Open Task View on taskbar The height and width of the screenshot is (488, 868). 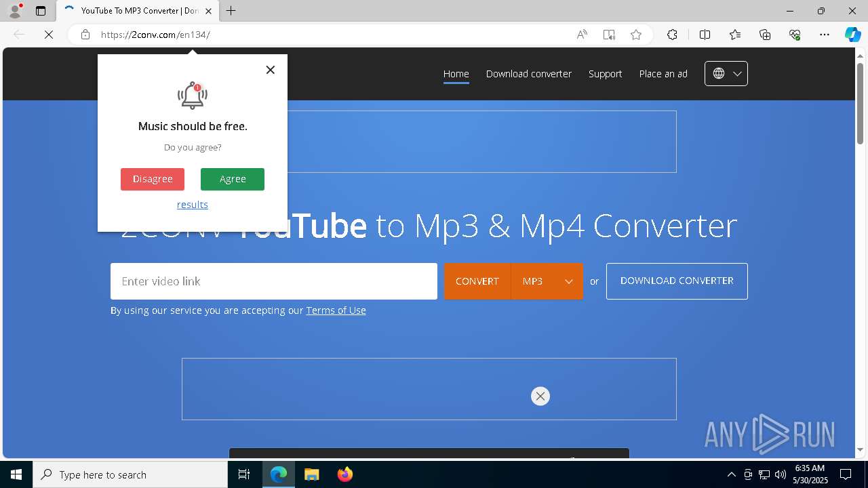(244, 474)
